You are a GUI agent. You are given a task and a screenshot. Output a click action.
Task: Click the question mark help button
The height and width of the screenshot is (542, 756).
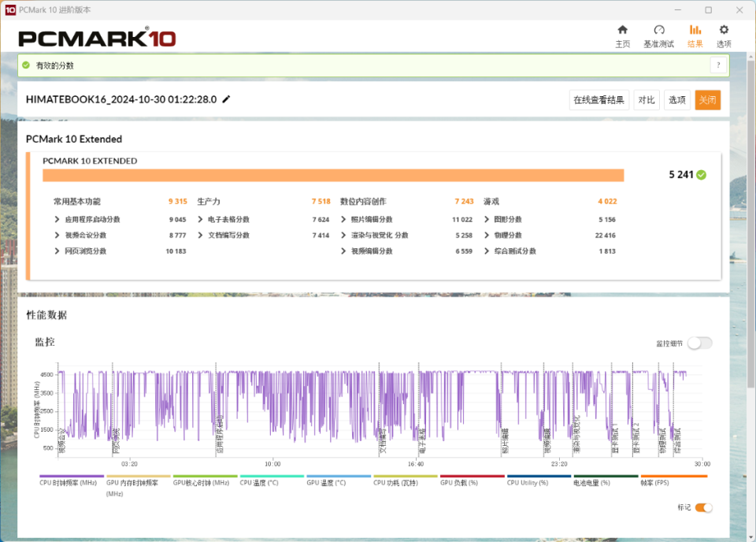point(718,65)
